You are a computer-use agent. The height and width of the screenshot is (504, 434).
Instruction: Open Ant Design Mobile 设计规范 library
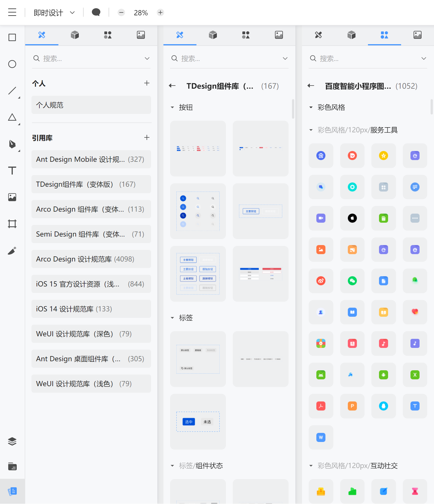91,159
